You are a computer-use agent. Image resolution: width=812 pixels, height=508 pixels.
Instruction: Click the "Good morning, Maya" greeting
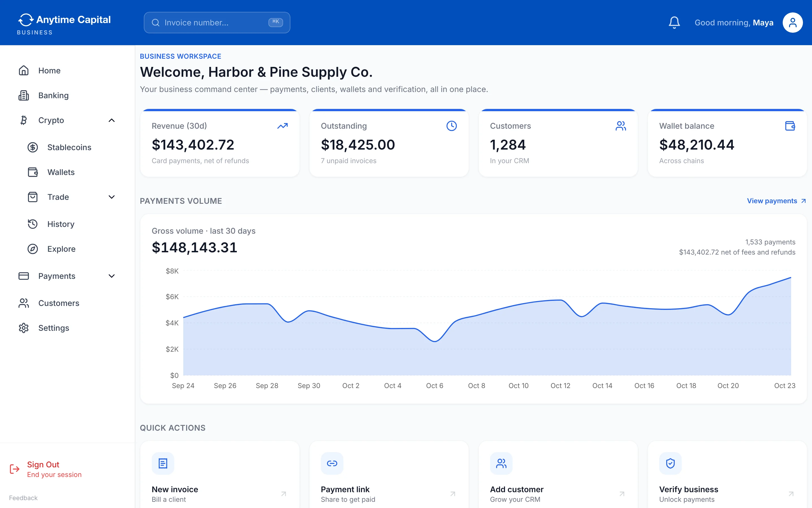[734, 23]
